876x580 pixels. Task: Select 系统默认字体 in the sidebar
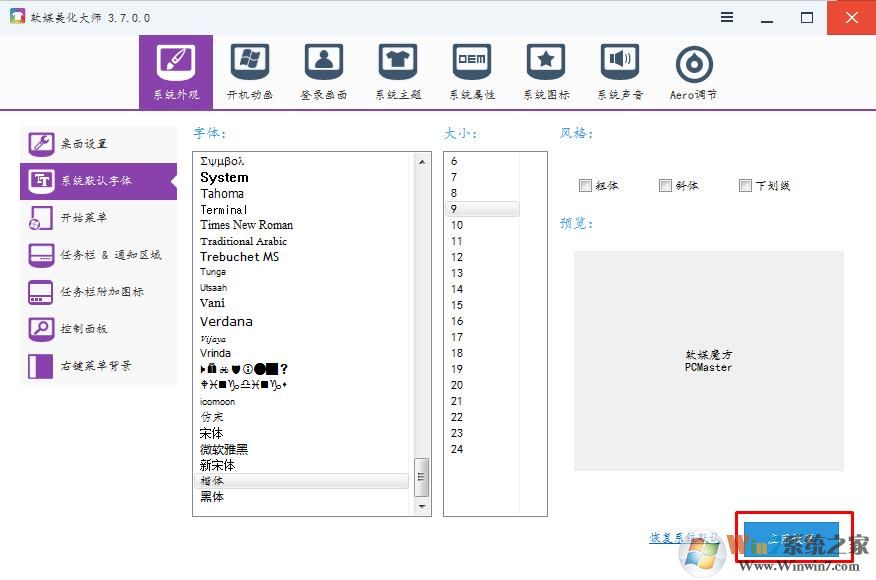(98, 181)
